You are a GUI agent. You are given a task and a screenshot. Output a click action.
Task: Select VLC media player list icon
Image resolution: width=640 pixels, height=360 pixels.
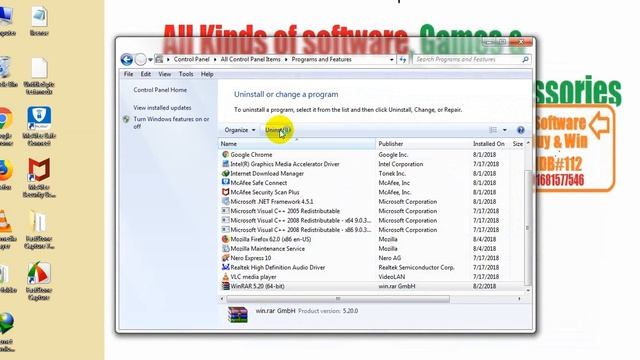click(x=225, y=276)
